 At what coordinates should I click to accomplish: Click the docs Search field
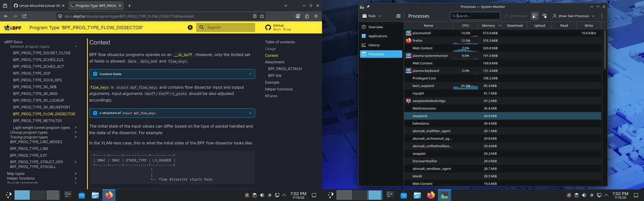coord(226,28)
